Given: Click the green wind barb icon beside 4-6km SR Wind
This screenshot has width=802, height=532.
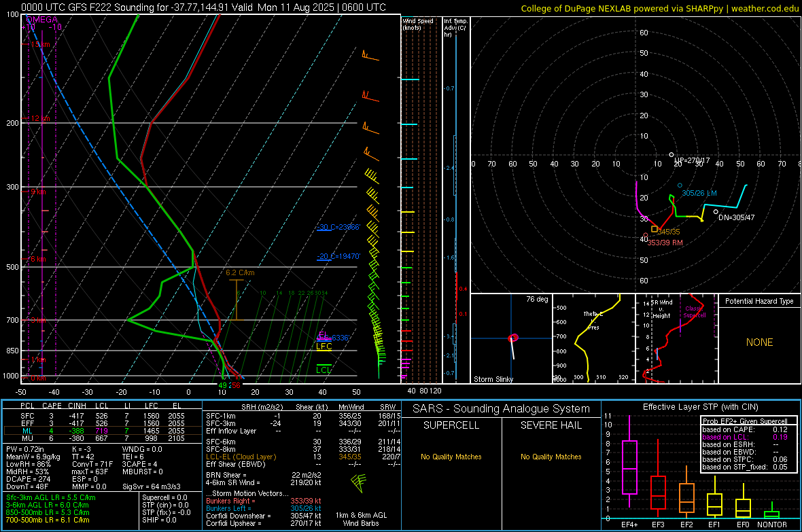Looking at the screenshot, I should pos(359,482).
